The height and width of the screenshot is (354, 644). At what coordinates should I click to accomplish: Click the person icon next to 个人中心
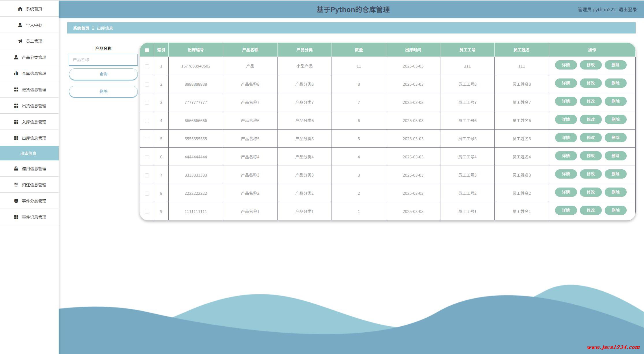coord(20,25)
